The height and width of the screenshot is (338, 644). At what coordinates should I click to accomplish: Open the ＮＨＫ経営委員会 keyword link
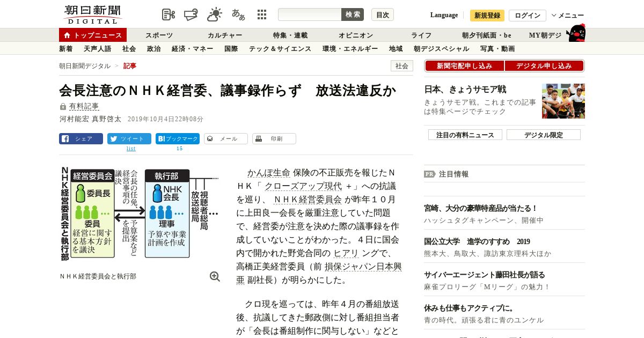pos(308,200)
